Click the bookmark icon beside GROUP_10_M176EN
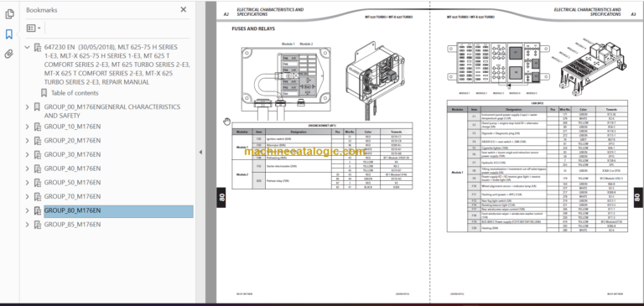This screenshot has width=644, height=306. (x=38, y=127)
